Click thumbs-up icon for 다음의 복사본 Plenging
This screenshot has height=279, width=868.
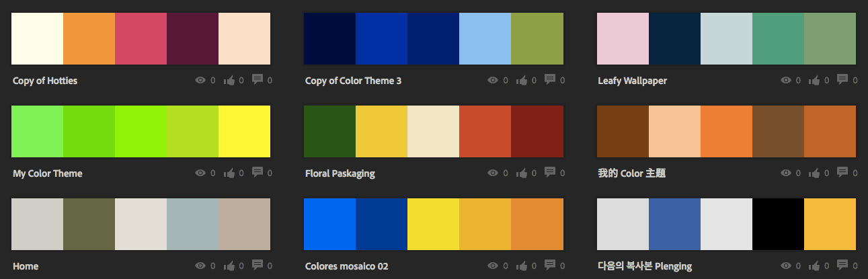[x=815, y=266]
